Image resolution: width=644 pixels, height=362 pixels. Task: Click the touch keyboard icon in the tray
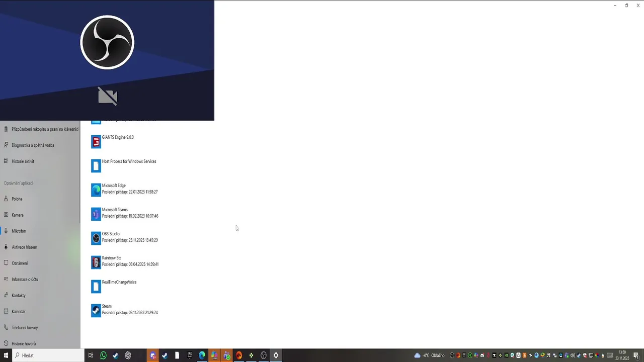point(610,355)
